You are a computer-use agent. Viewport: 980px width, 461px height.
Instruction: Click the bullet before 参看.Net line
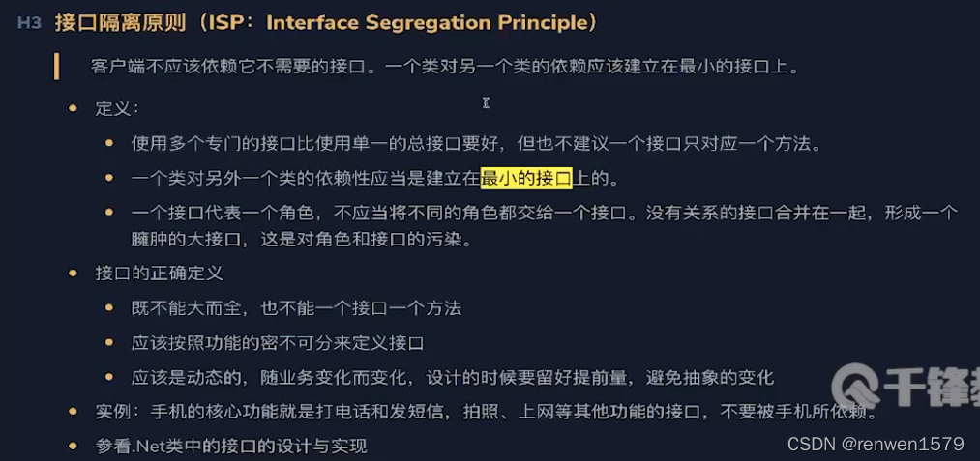(74, 446)
